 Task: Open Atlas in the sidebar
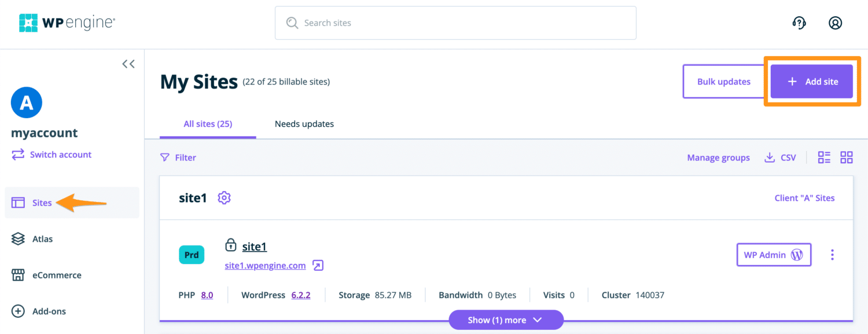42,239
